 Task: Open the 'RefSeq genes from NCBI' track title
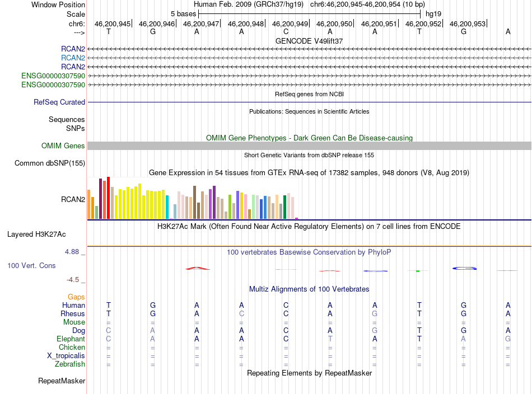[309, 94]
